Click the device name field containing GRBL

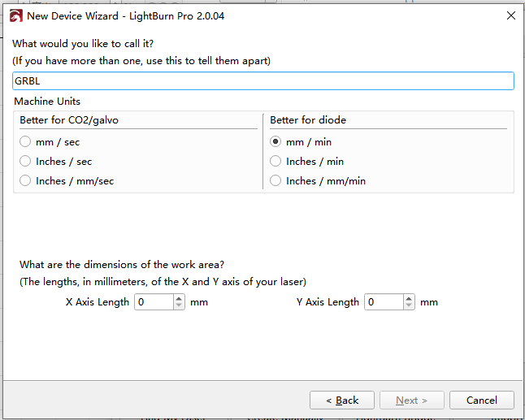263,81
